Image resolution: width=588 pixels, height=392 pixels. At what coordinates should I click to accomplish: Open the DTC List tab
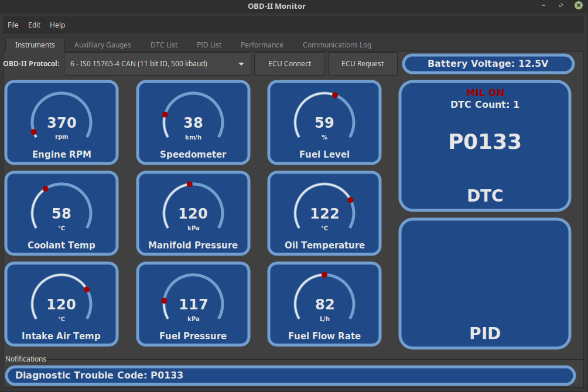164,45
